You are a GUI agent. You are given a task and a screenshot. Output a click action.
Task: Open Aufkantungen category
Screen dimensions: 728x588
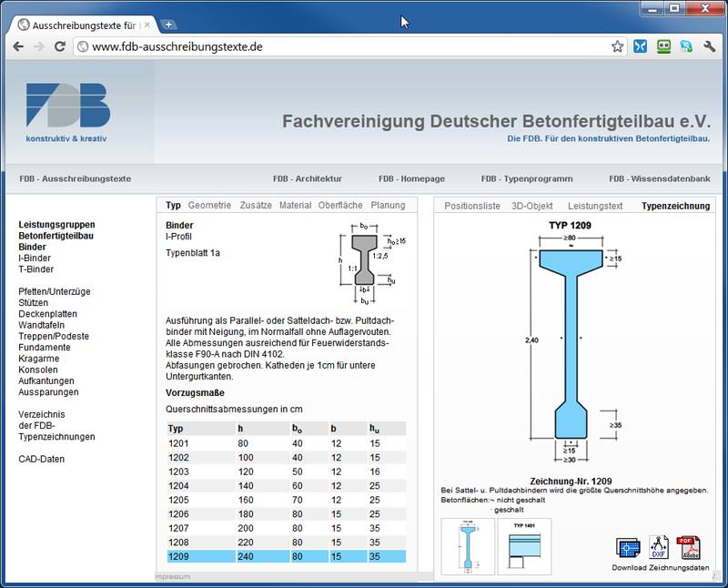pos(46,380)
